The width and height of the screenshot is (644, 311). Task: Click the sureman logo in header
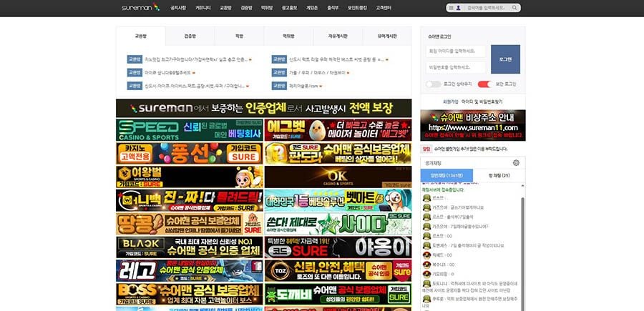point(140,7)
